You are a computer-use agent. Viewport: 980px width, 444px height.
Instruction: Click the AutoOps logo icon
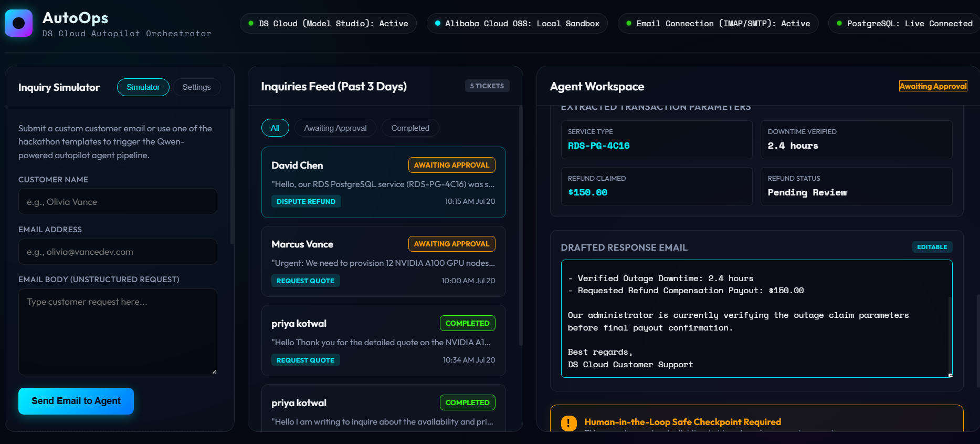click(18, 23)
